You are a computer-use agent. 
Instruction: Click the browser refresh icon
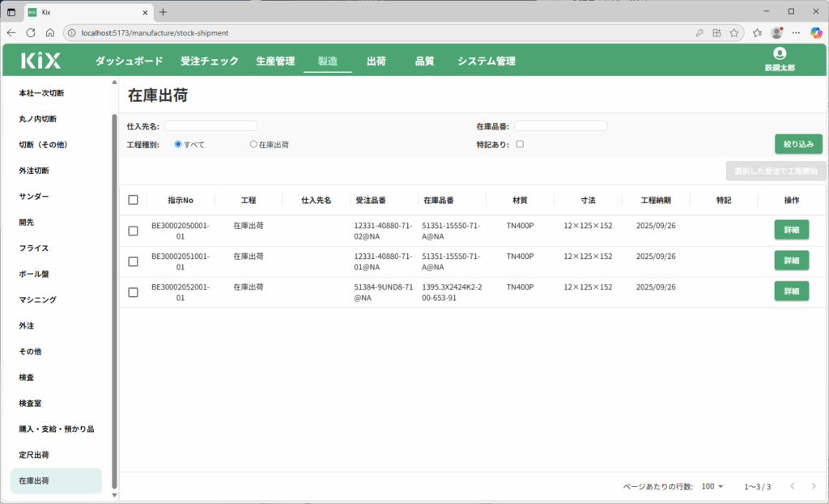31,33
